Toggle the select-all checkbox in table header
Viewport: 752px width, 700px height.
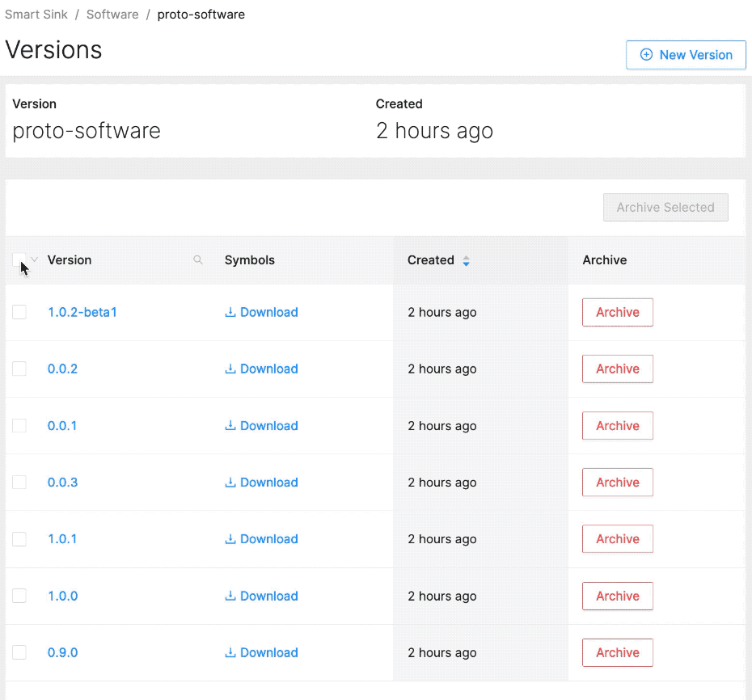pos(19,259)
